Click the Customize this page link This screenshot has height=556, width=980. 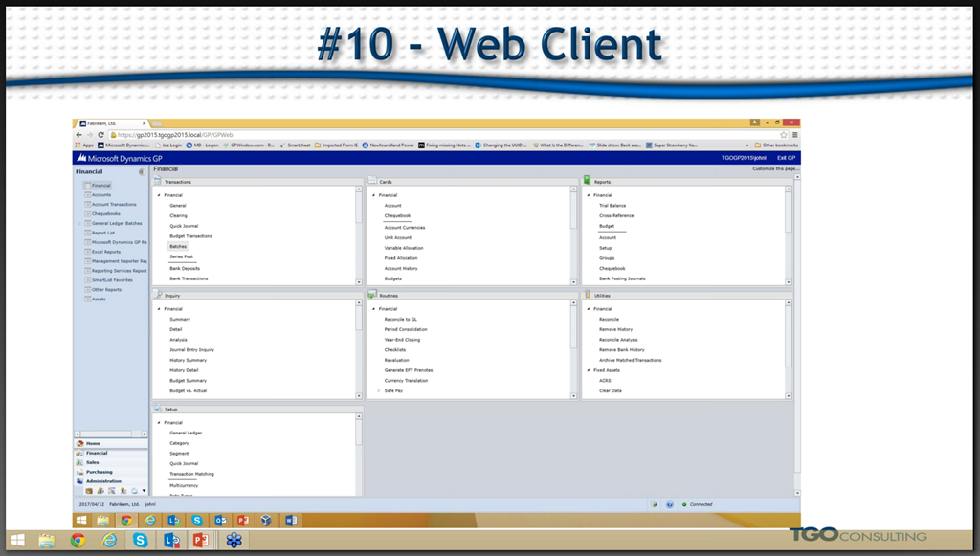point(776,168)
